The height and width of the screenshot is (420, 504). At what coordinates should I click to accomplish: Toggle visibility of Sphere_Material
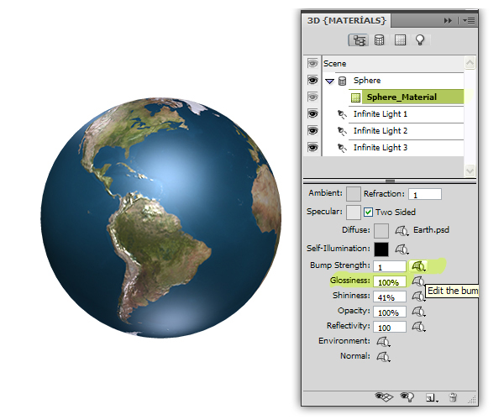[x=312, y=97]
